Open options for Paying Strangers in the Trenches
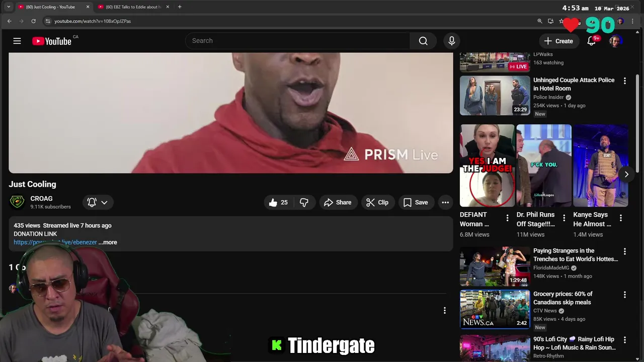Viewport: 644px width, 362px height. (625, 251)
